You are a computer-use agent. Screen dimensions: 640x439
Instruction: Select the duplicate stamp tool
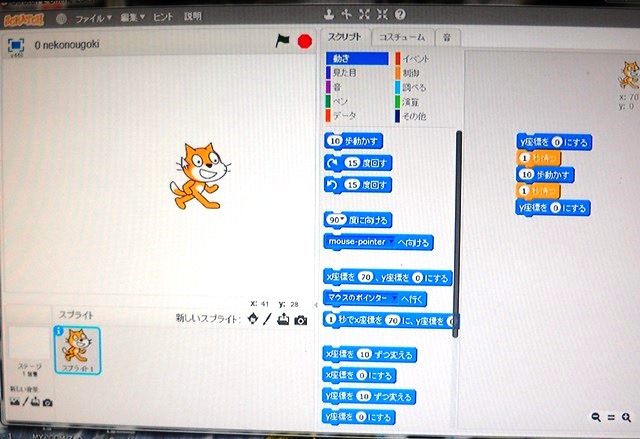tap(329, 15)
